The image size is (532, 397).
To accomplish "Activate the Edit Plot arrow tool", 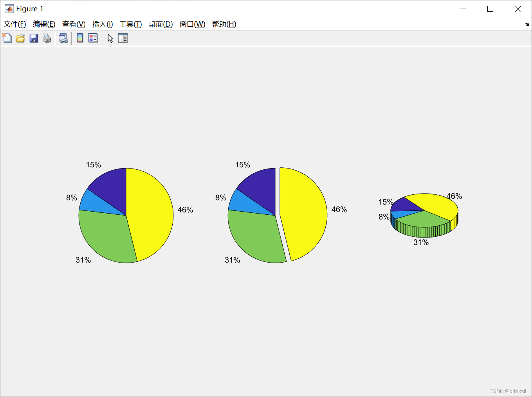I will click(110, 38).
